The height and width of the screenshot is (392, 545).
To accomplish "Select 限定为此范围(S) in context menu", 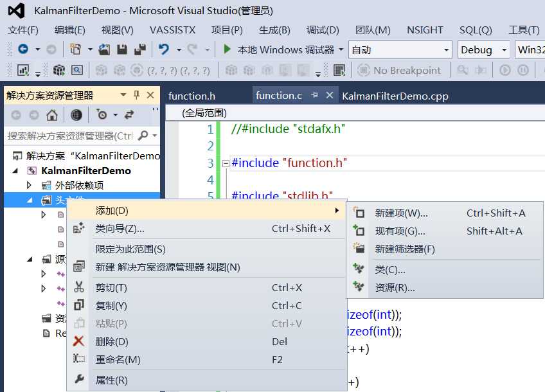I will click(x=207, y=249).
